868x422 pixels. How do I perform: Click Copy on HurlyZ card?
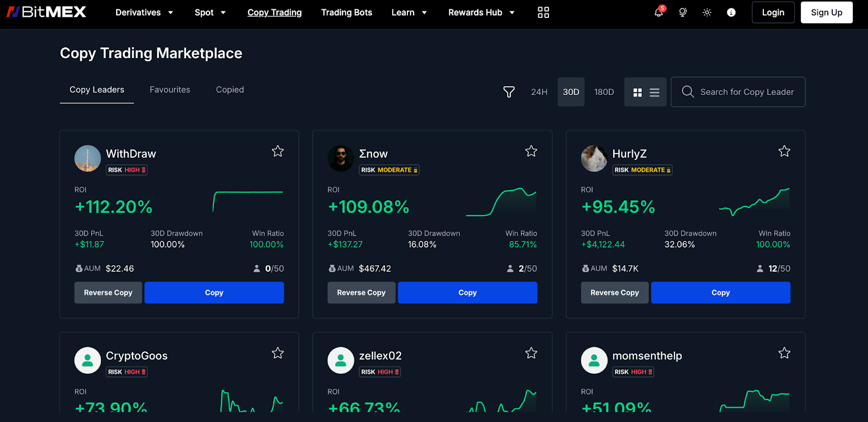click(720, 292)
